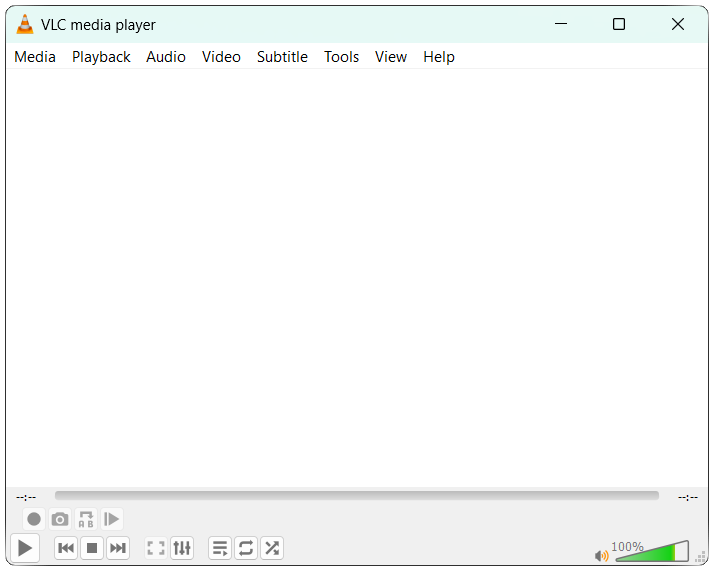Open the Help menu
The image size is (713, 571).
coord(439,57)
